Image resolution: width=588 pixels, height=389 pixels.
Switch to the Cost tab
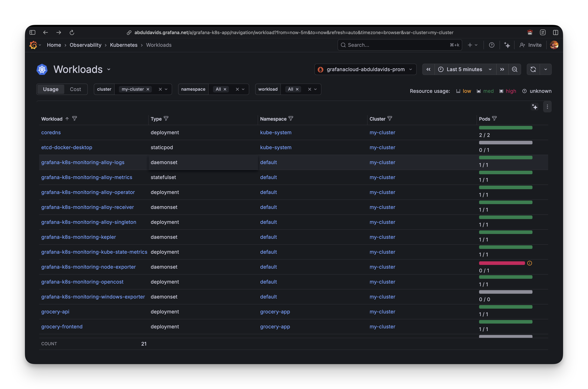75,89
